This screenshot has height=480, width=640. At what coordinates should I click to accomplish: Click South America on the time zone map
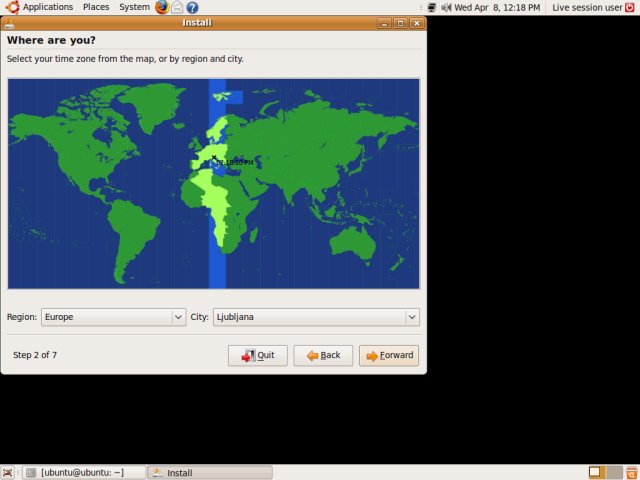click(x=135, y=239)
